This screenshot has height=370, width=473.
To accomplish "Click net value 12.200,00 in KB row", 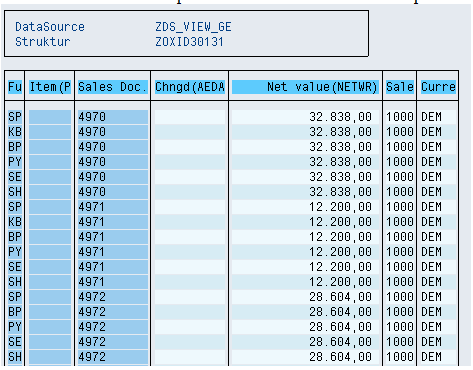I will 305,222.
